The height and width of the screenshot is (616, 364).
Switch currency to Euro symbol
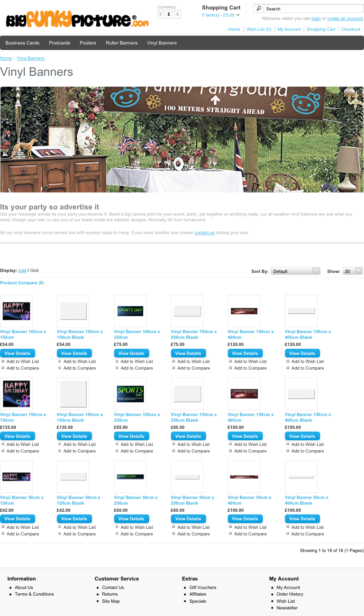(161, 15)
